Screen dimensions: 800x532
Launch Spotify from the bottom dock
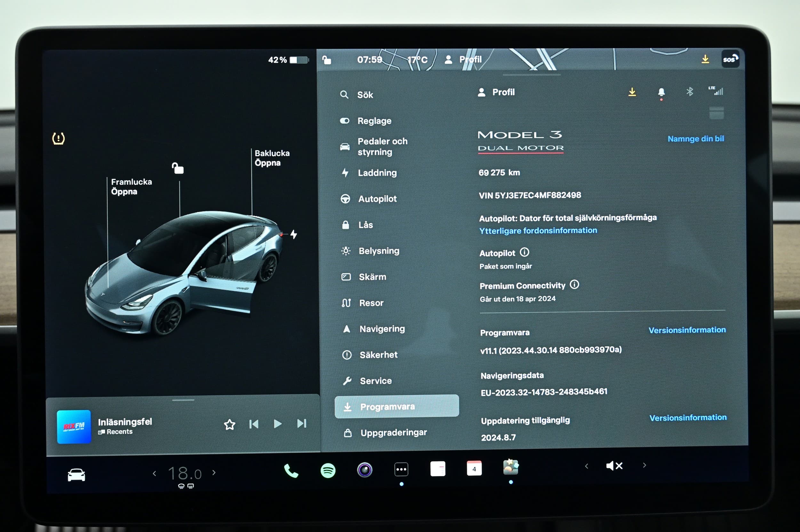[328, 470]
